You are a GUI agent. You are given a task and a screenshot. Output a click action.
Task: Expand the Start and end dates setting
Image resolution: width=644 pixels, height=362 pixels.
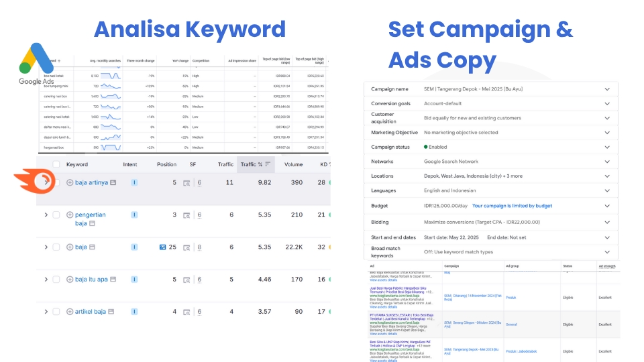(607, 237)
